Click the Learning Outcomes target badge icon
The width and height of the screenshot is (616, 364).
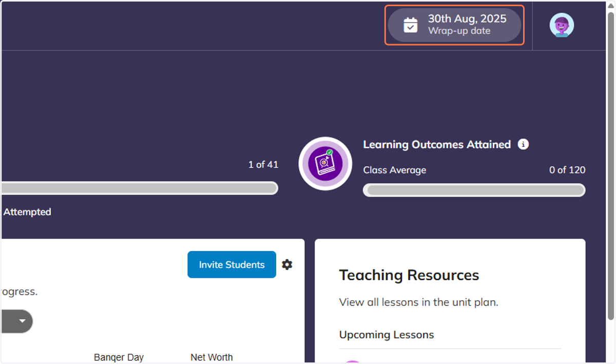(325, 164)
